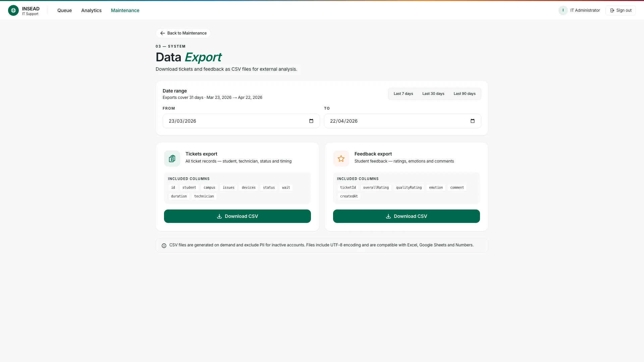Click the 'Exports cover 31 days' summary text
Screen dimensions: 644x362
point(212,98)
